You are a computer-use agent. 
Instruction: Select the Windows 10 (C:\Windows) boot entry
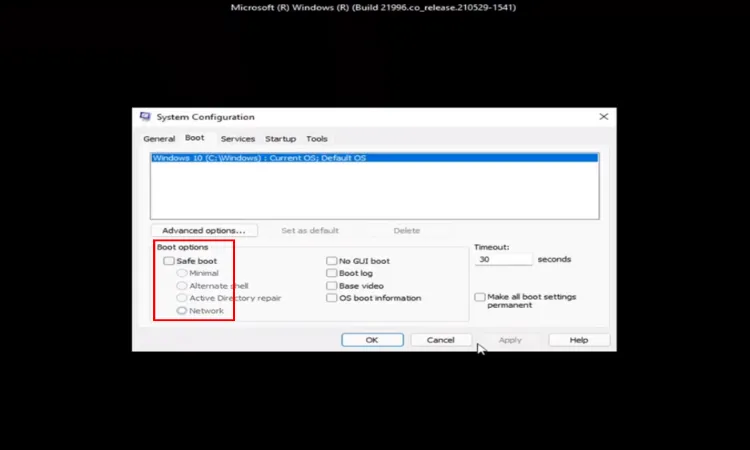click(x=375, y=158)
